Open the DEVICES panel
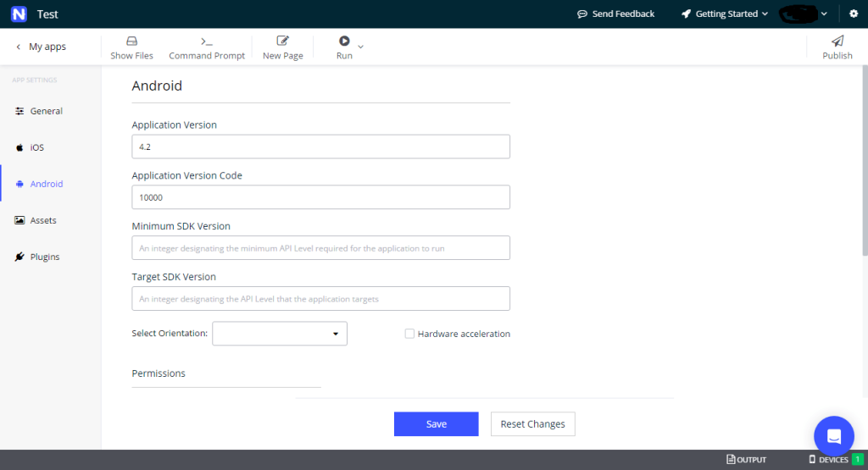This screenshot has width=868, height=470. pos(828,460)
